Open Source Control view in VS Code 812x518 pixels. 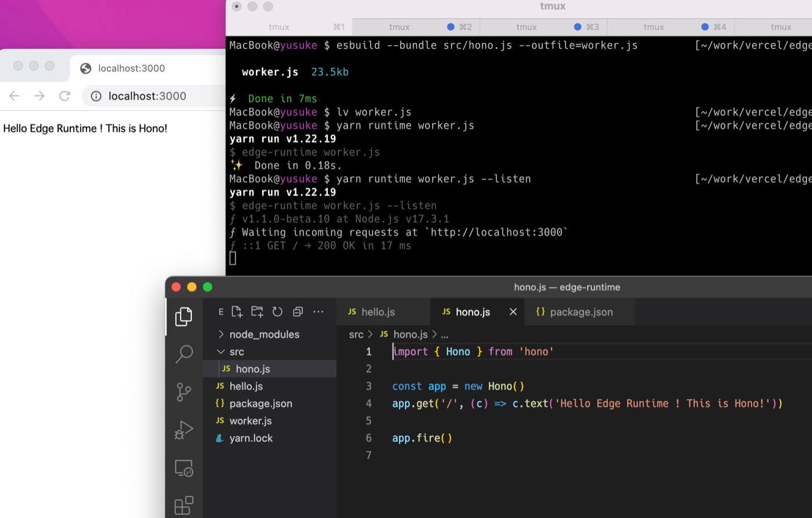click(x=184, y=392)
